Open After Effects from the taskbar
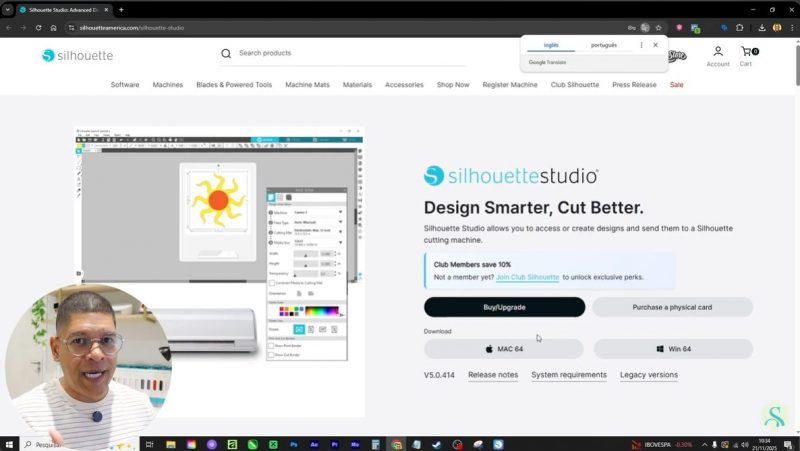The height and width of the screenshot is (451, 800). pos(314,444)
